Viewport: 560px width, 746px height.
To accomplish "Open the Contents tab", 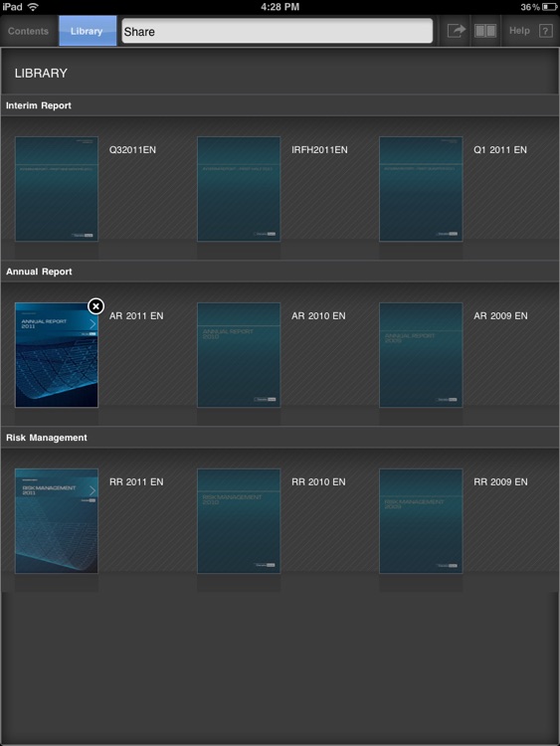I will pyautogui.click(x=29, y=31).
